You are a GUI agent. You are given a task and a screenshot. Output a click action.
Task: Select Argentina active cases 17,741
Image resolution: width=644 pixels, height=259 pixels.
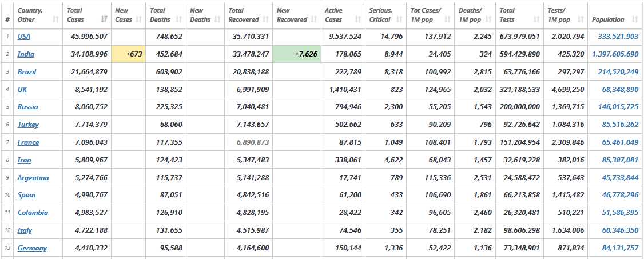click(x=351, y=178)
